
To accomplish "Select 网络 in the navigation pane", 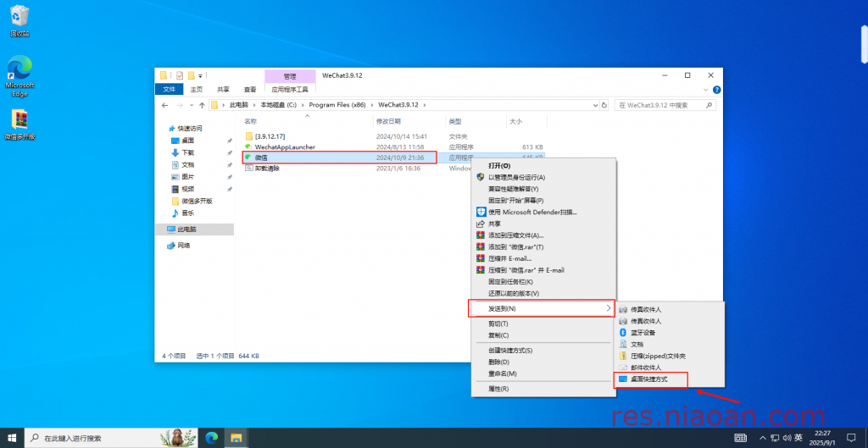I will point(183,246).
